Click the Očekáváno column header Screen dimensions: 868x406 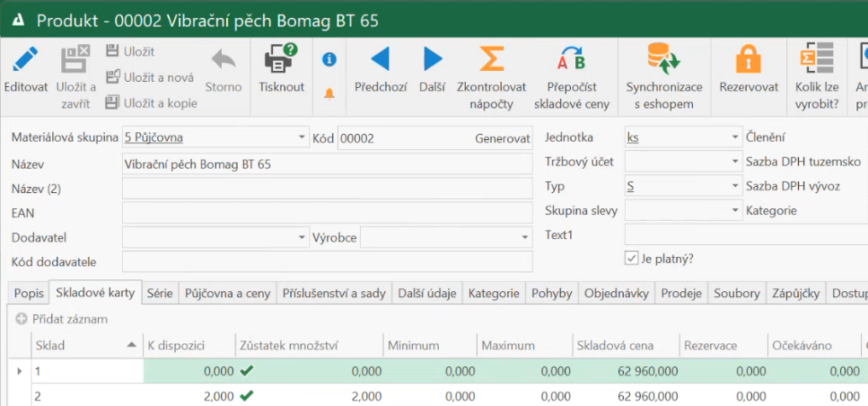(814, 346)
